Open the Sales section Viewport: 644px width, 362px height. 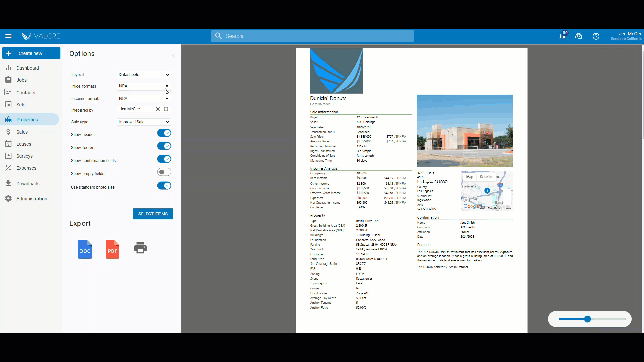click(22, 132)
